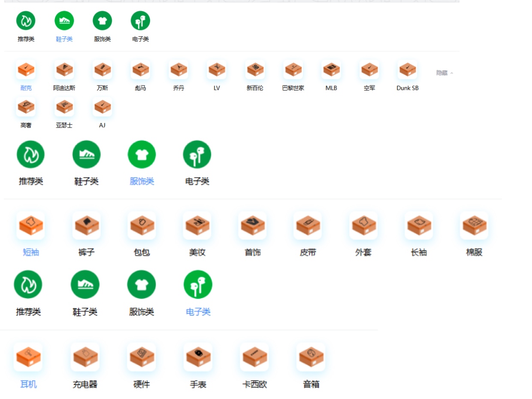Select the 亚瑟士 brand box
Viewport: 532px width, 399px height.
64,107
